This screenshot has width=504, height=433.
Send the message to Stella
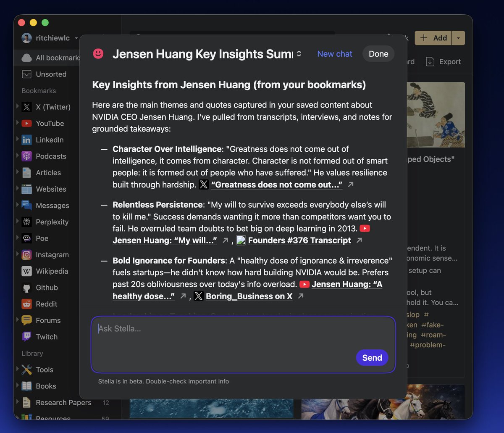point(372,358)
